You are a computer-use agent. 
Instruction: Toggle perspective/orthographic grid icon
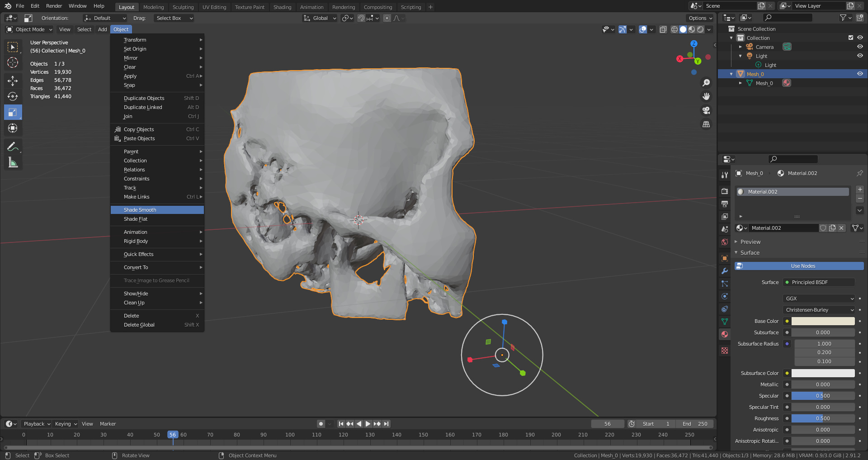[706, 124]
